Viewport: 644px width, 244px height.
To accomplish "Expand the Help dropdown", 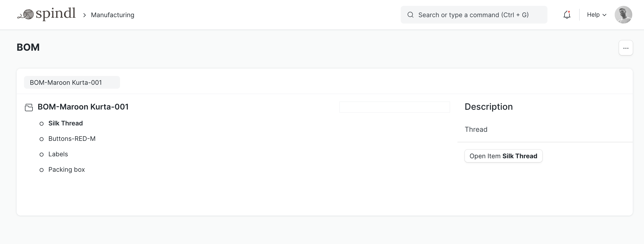I will coord(596,15).
